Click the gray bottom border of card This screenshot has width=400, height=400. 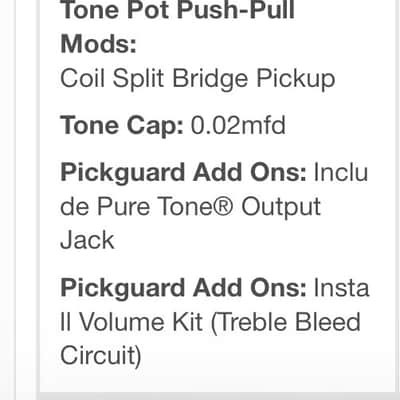(218, 396)
